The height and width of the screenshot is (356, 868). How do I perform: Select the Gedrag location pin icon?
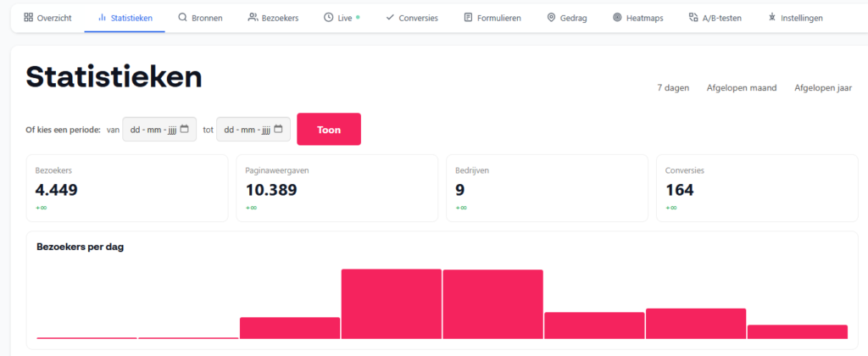[x=551, y=18]
